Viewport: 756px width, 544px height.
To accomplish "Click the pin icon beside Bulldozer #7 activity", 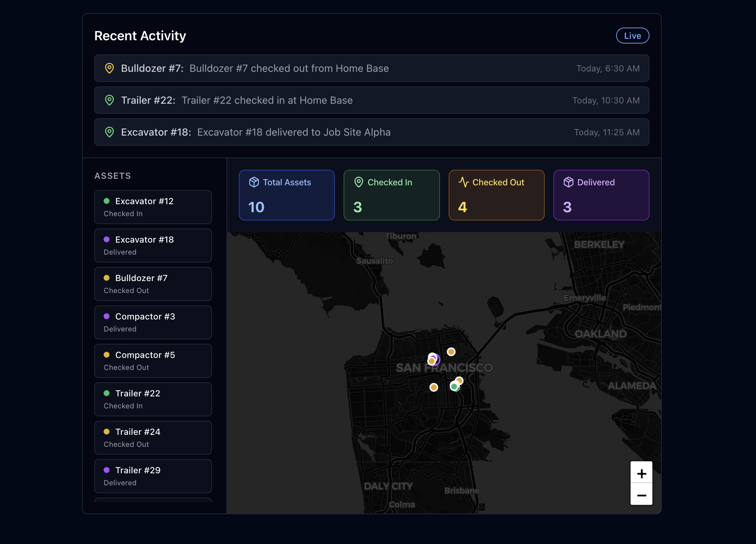I will click(x=109, y=68).
